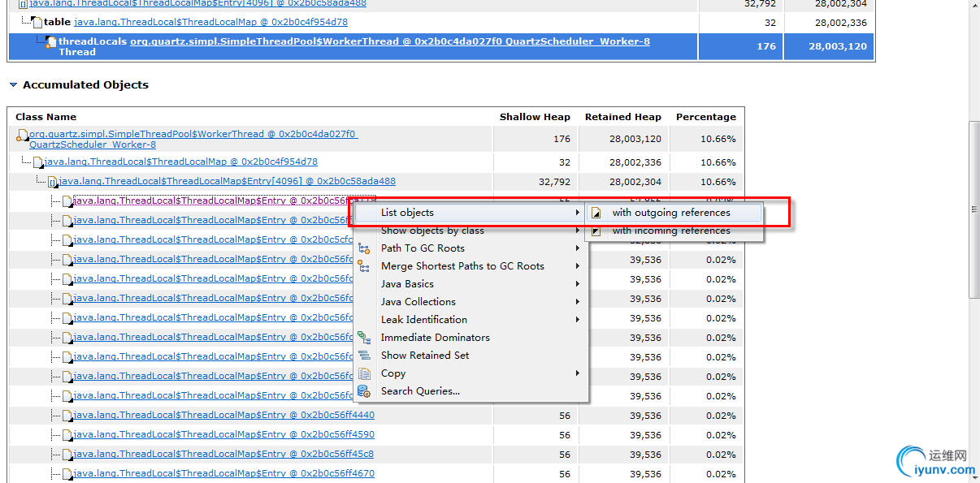Click the Copy menu icon
This screenshot has width=980, height=483.
(364, 373)
